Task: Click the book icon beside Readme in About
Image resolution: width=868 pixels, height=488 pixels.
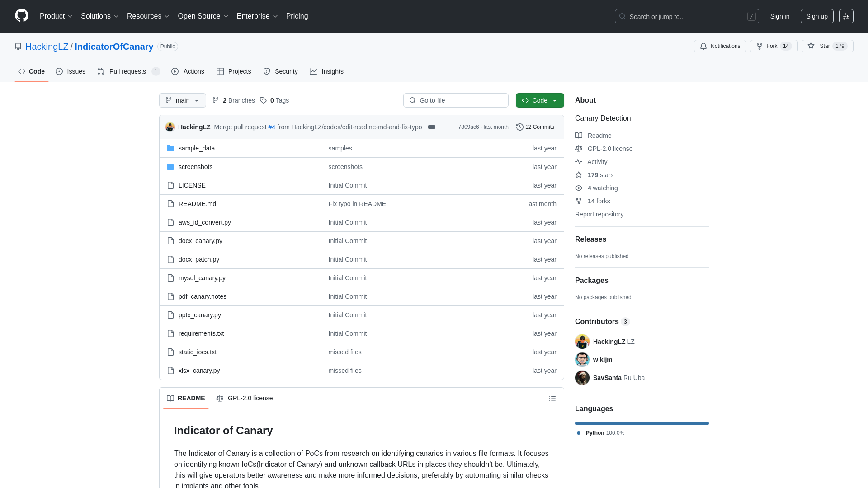Action: [579, 136]
